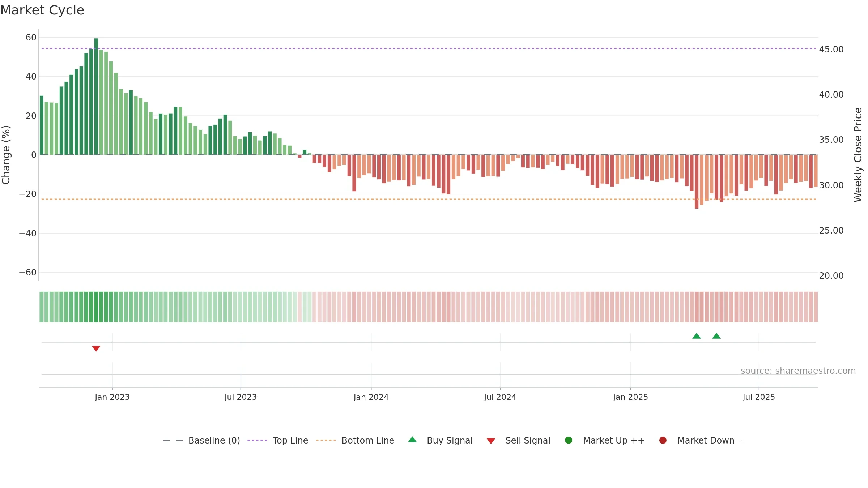
Task: Toggle Bottom Line legend entry
Action: coord(355,440)
